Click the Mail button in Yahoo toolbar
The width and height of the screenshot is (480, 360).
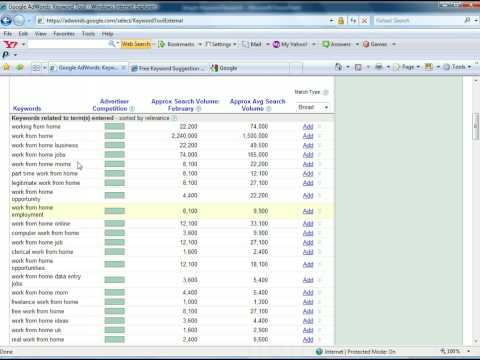[x=252, y=44]
